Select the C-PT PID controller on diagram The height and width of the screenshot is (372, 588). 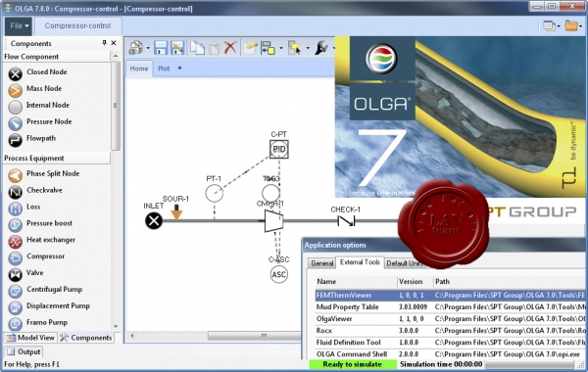[279, 149]
